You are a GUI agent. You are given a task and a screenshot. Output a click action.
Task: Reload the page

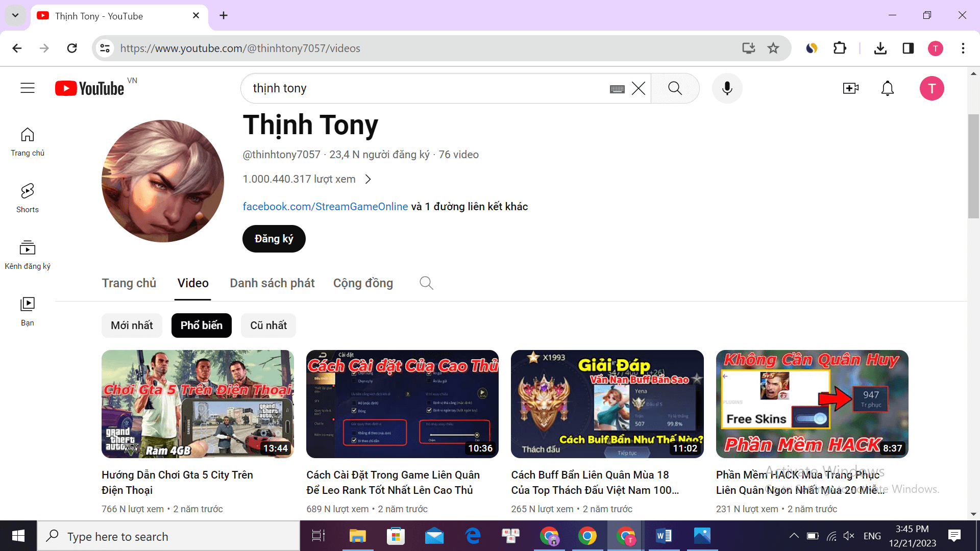coord(72,48)
